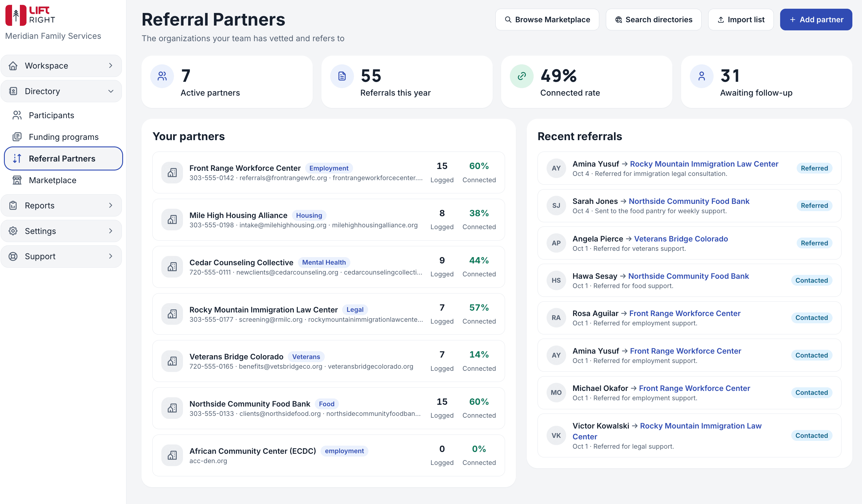Image resolution: width=862 pixels, height=504 pixels.
Task: Click the Search directories button
Action: click(x=653, y=20)
